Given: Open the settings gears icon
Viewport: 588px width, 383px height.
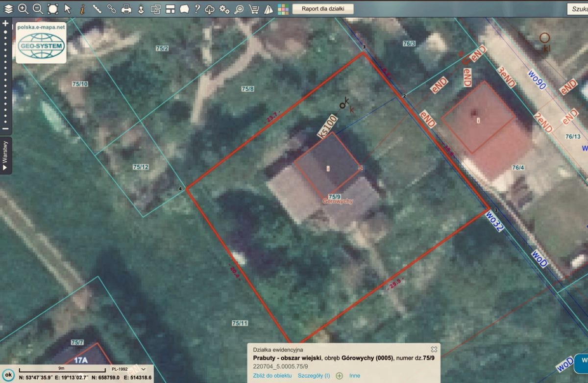Looking at the screenshot, I should [x=224, y=9].
